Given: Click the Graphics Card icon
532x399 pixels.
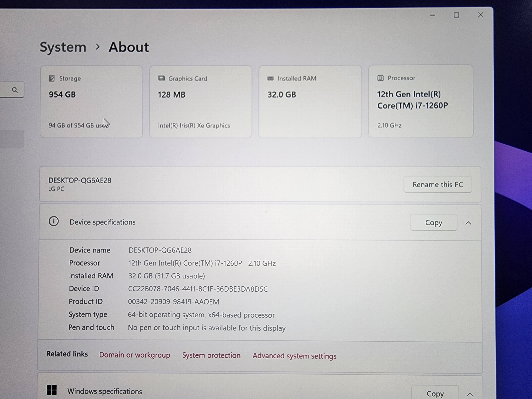Looking at the screenshot, I should pyautogui.click(x=161, y=78).
